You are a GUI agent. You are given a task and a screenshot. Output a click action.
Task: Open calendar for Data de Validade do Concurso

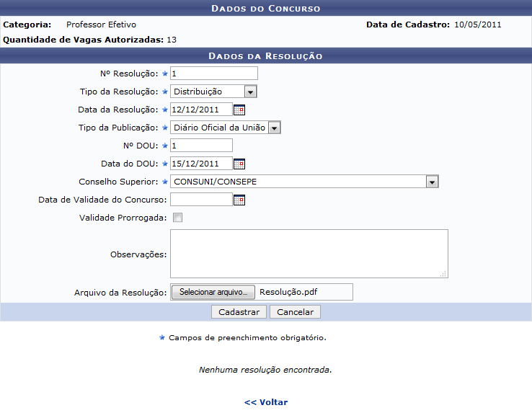(239, 200)
